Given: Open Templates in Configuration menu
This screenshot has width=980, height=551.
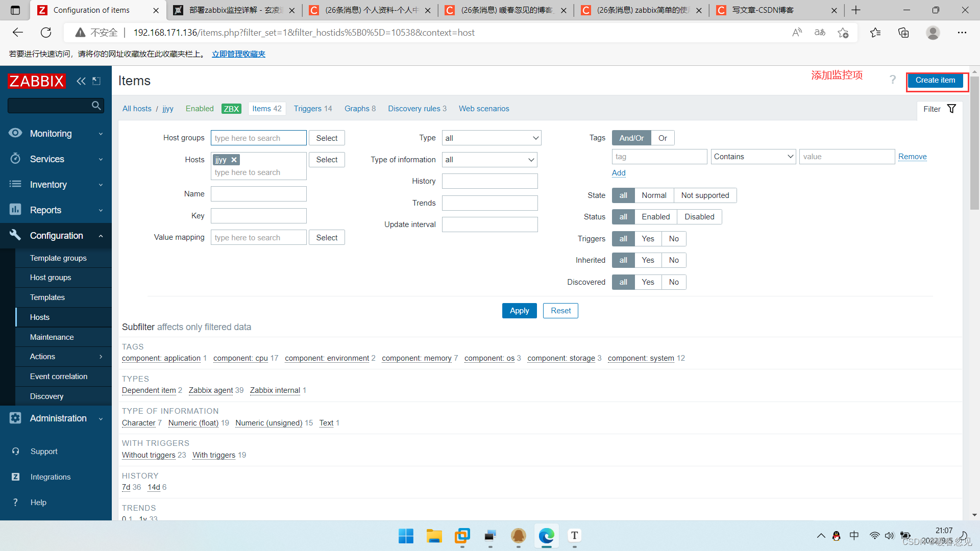Looking at the screenshot, I should [x=47, y=297].
